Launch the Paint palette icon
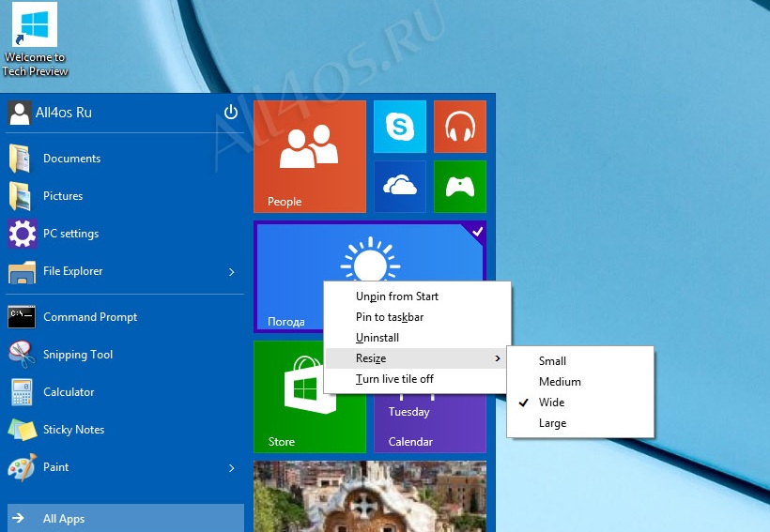 point(23,466)
